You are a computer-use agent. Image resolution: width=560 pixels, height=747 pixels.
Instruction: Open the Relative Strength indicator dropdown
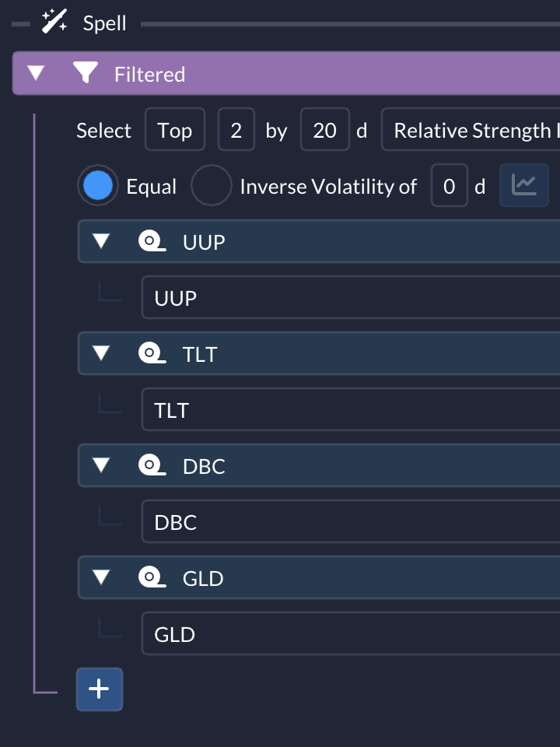click(471, 130)
